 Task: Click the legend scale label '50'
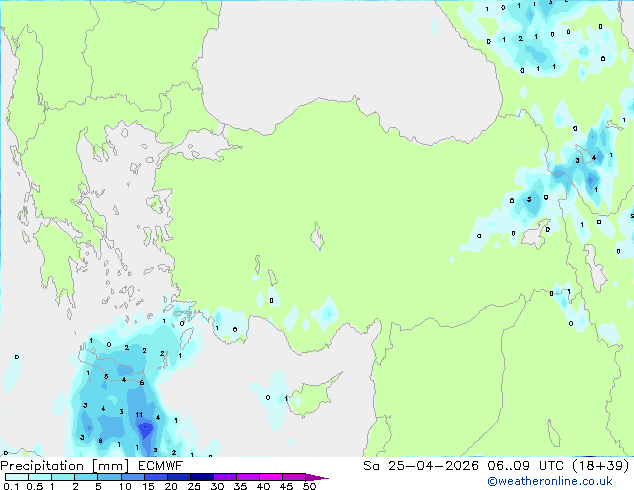309,486
